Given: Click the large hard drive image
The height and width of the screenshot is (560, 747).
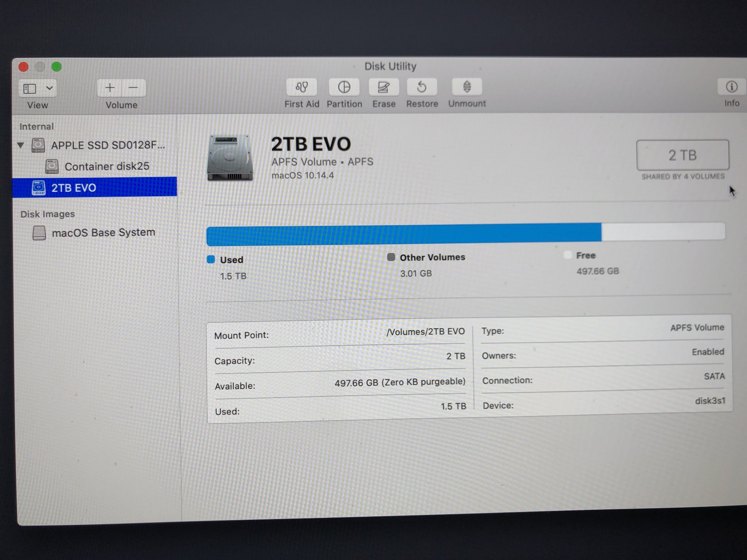Looking at the screenshot, I should tap(230, 158).
